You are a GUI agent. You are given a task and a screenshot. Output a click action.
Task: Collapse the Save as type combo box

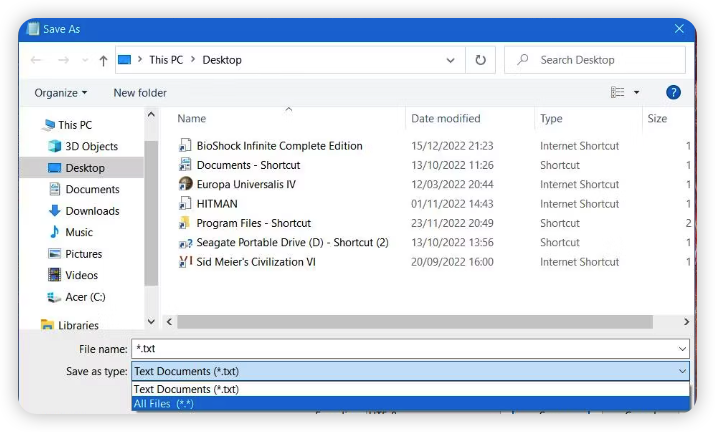[x=682, y=371]
